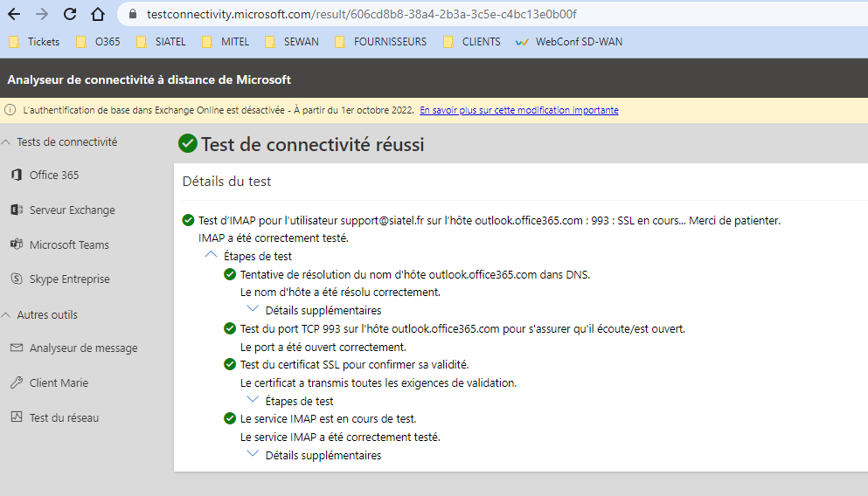Screen dimensions: 868x496
Task: Click the Client Marie wrench icon
Action: tap(17, 382)
